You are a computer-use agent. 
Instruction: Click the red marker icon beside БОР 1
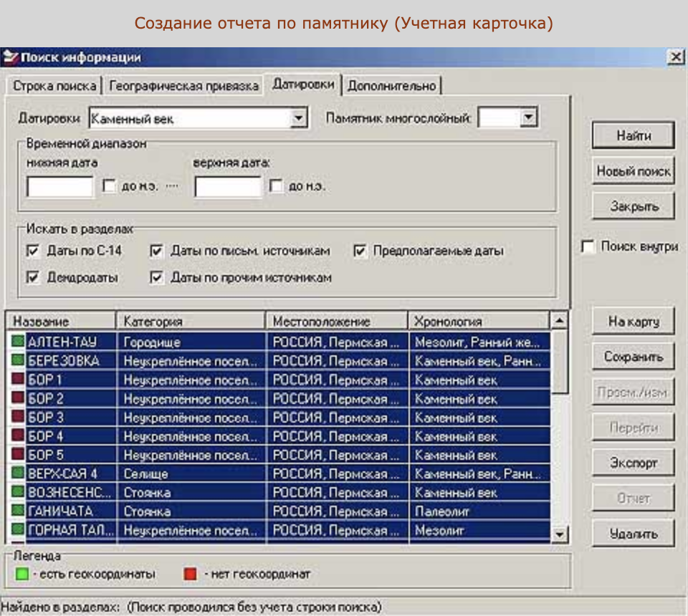[x=18, y=380]
